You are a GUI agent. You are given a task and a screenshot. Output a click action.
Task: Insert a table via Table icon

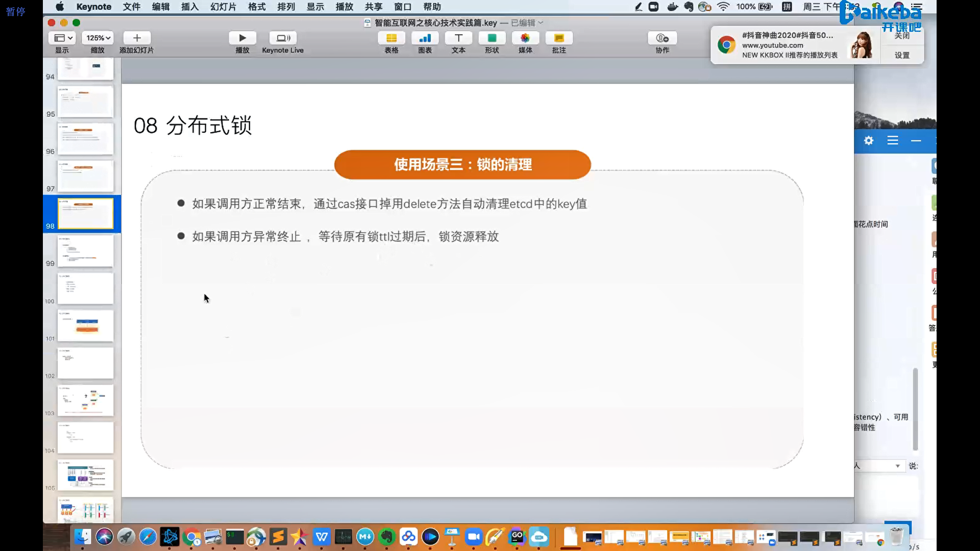[x=391, y=38]
